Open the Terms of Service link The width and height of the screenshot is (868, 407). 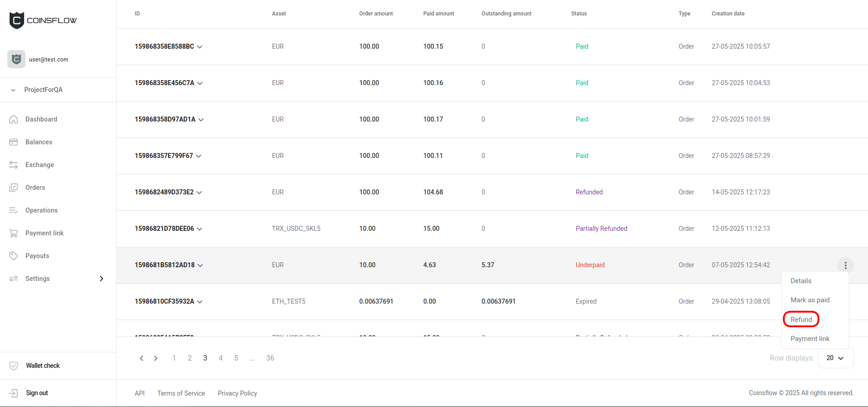181,393
